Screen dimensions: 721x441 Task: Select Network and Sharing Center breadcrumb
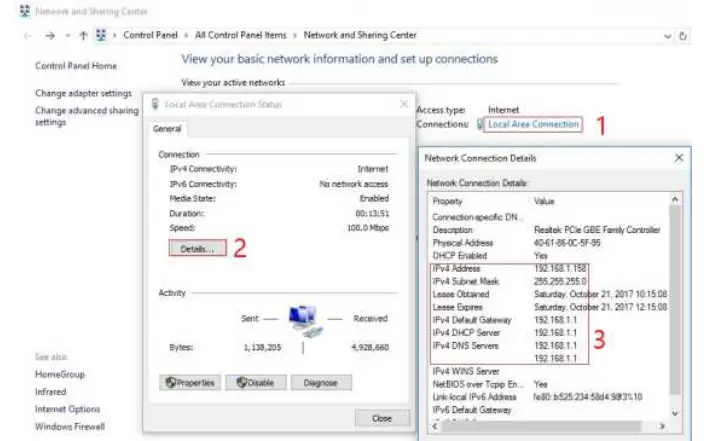point(360,35)
